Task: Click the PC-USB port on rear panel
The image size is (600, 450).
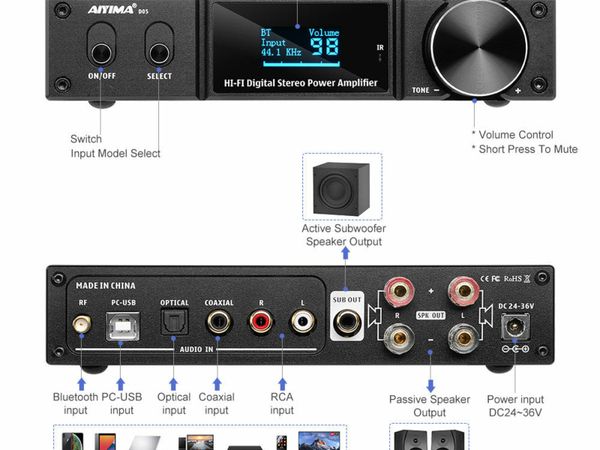Action: (x=125, y=323)
